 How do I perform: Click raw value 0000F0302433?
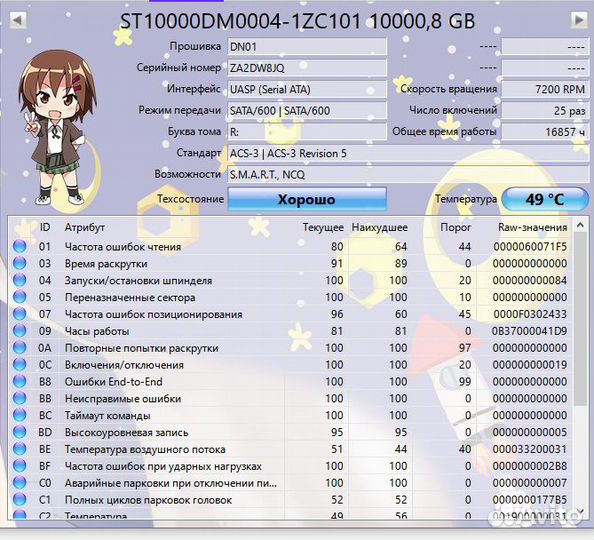530,314
